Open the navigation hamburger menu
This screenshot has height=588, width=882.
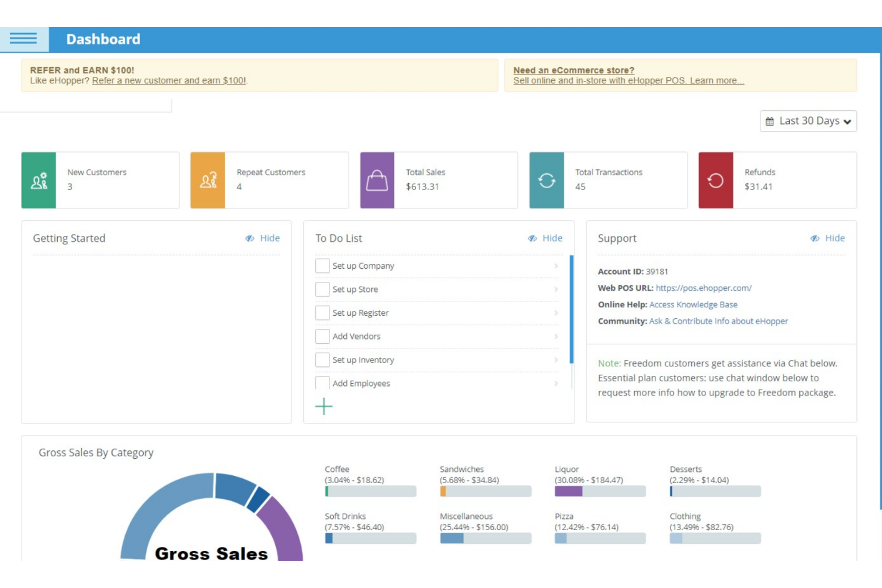(x=23, y=38)
